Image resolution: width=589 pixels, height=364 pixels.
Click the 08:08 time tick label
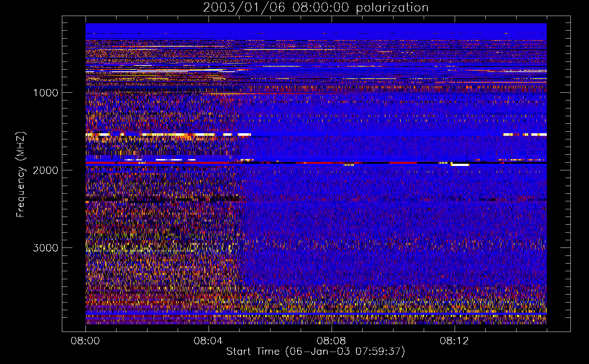point(331,341)
